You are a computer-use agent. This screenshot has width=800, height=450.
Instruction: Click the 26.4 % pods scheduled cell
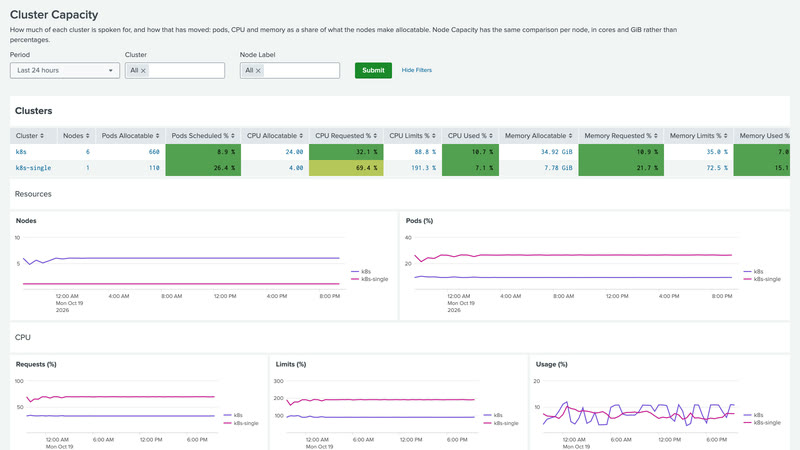click(203, 168)
